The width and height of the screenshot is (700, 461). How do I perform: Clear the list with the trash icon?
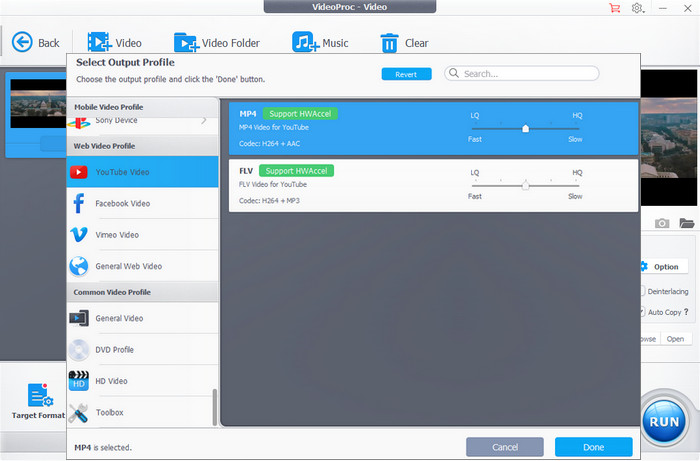click(389, 43)
